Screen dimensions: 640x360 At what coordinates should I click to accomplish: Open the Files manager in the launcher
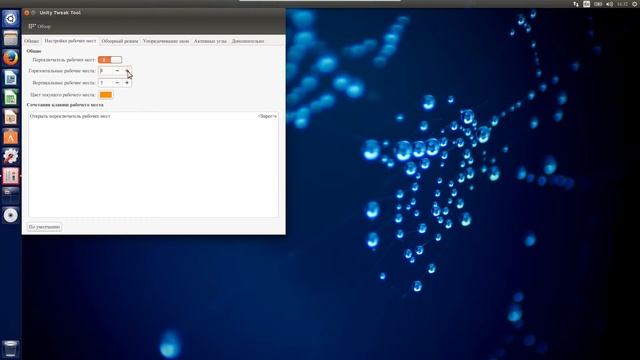tap(11, 38)
